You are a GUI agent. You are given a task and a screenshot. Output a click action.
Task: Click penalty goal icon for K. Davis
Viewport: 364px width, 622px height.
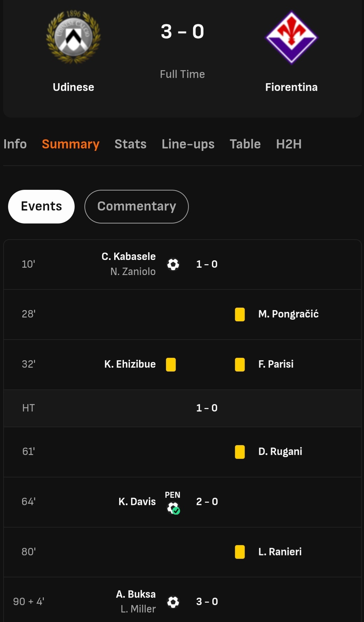coord(173,508)
